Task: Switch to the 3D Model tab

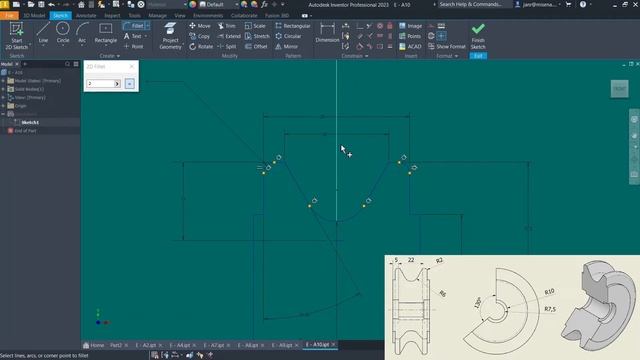Action: point(34,16)
